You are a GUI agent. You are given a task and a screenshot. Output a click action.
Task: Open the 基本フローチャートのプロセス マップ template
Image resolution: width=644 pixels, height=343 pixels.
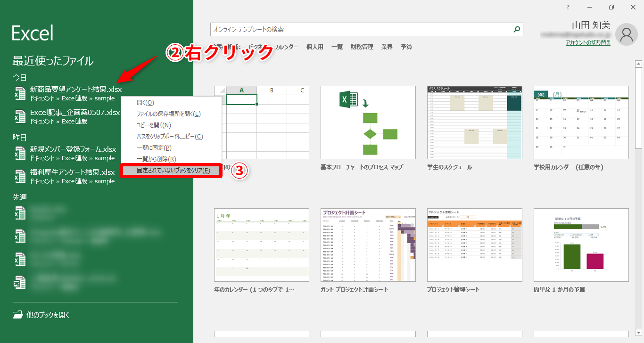pyautogui.click(x=368, y=122)
